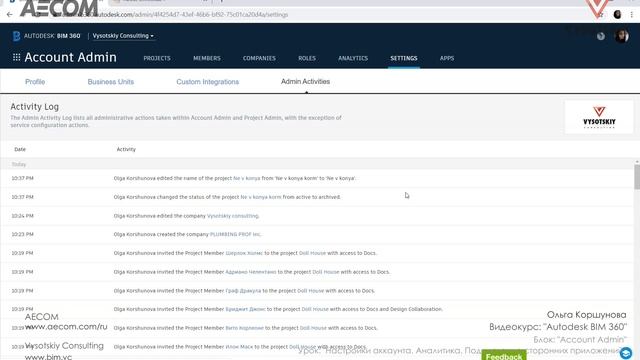Open the Шерлок Холмс member link
640x360 pixels.
(x=244, y=253)
